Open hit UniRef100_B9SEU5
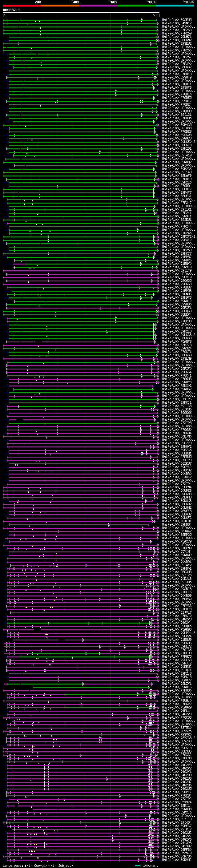 click(x=177, y=20)
